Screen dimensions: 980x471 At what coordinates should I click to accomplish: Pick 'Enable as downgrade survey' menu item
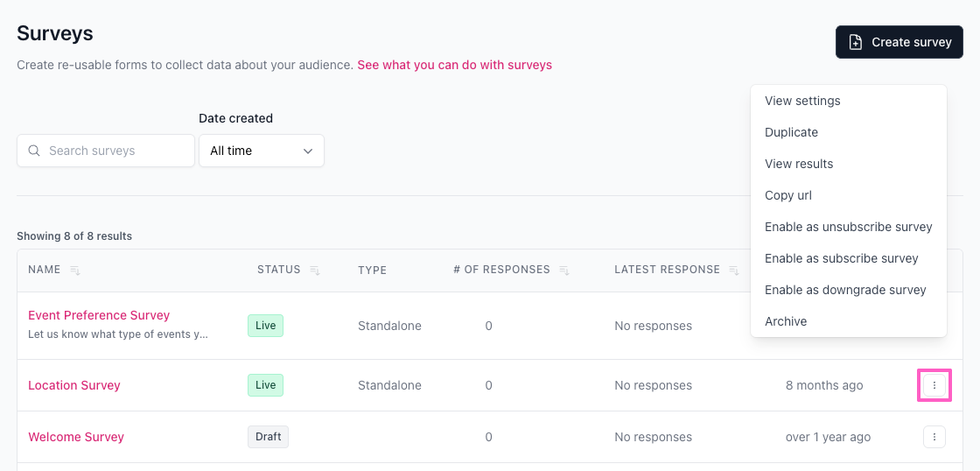[x=845, y=290]
